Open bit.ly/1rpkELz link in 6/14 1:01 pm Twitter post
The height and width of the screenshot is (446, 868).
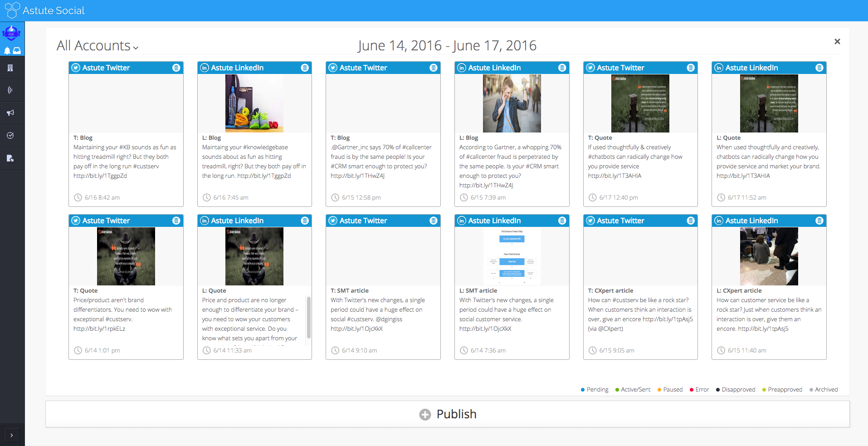(99, 328)
